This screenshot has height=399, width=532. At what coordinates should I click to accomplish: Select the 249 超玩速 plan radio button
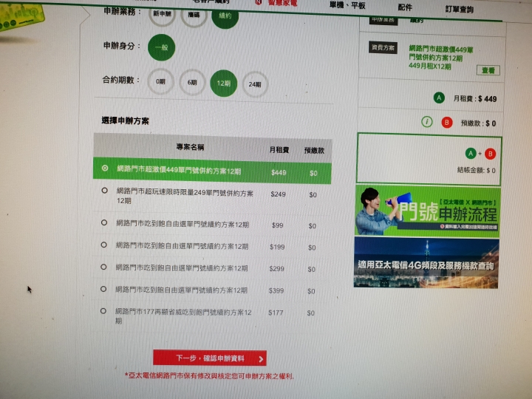point(104,191)
